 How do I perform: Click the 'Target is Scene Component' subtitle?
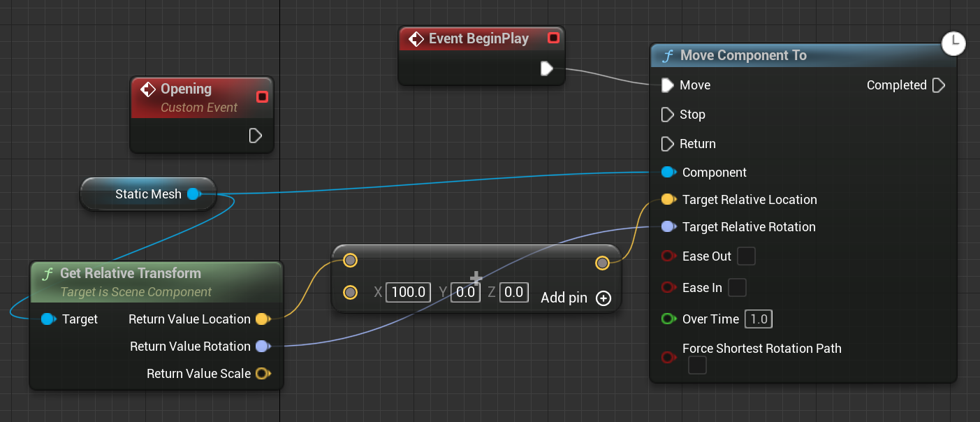click(136, 292)
